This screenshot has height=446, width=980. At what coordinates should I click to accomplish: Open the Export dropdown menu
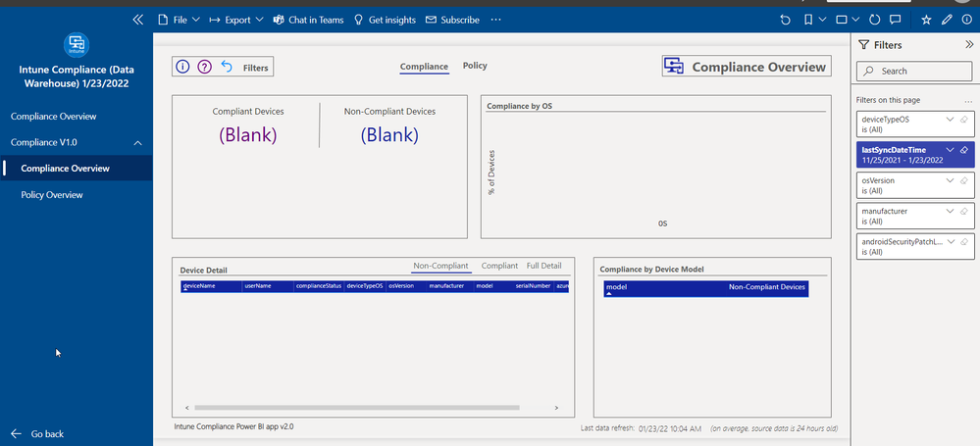[x=235, y=20]
